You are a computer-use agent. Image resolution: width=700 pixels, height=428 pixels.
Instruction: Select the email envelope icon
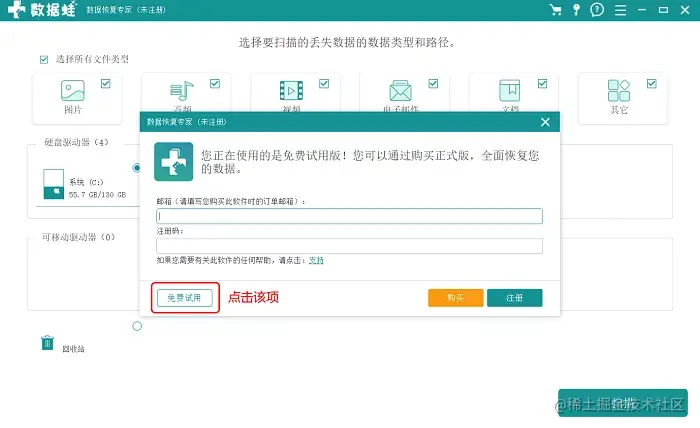400,91
